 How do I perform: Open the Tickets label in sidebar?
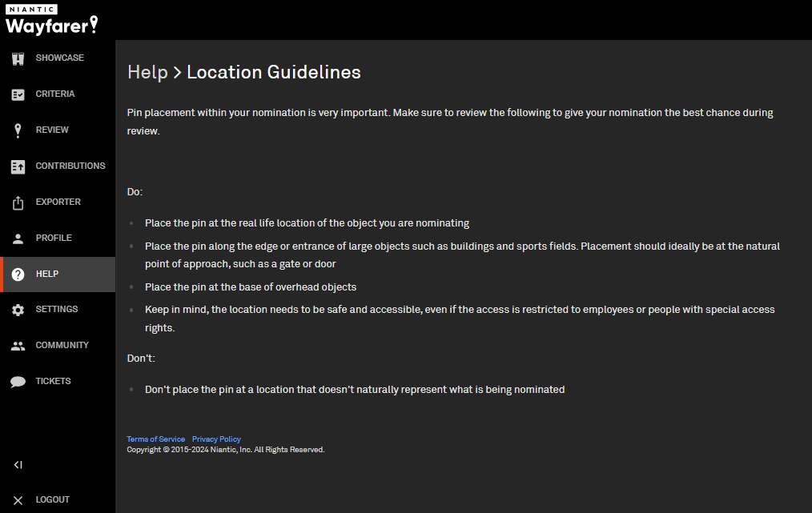(x=54, y=381)
